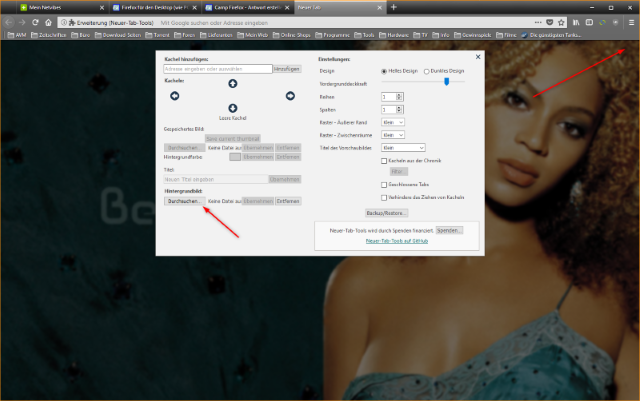The width and height of the screenshot is (640, 401).
Task: Open Titel der Vorschaubilder dropdown
Action: click(x=403, y=147)
